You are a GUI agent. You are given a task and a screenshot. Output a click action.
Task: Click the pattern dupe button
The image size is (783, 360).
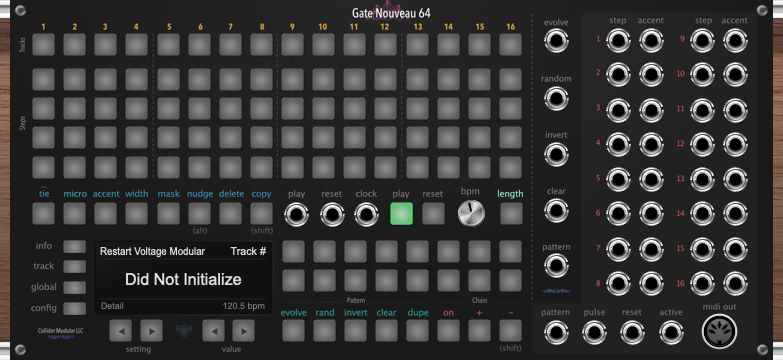coord(417,331)
